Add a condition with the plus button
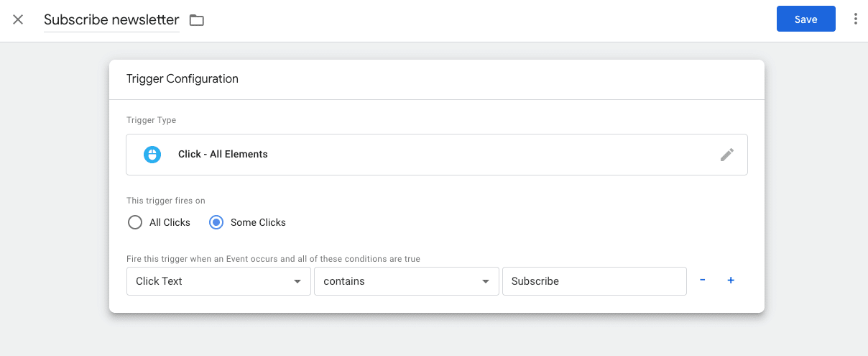The height and width of the screenshot is (356, 868). [731, 280]
